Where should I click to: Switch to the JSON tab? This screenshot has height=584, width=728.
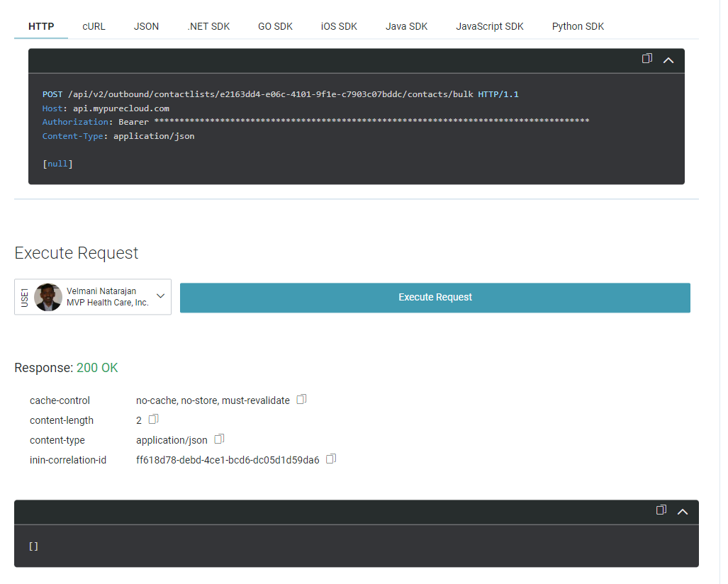[x=146, y=26]
